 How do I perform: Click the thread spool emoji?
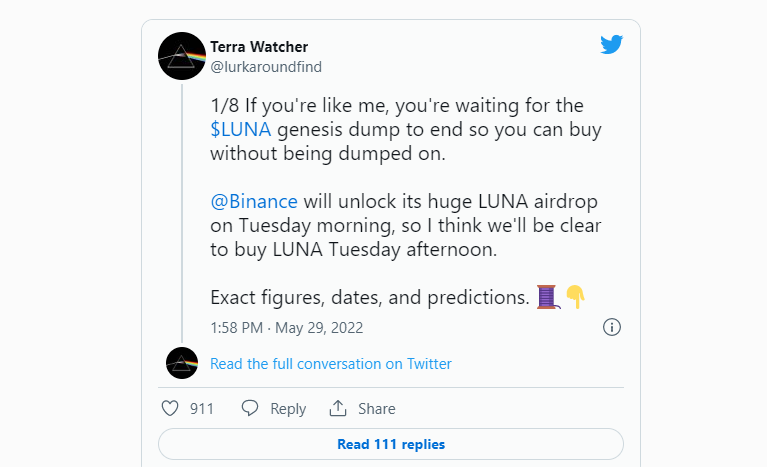tap(548, 297)
